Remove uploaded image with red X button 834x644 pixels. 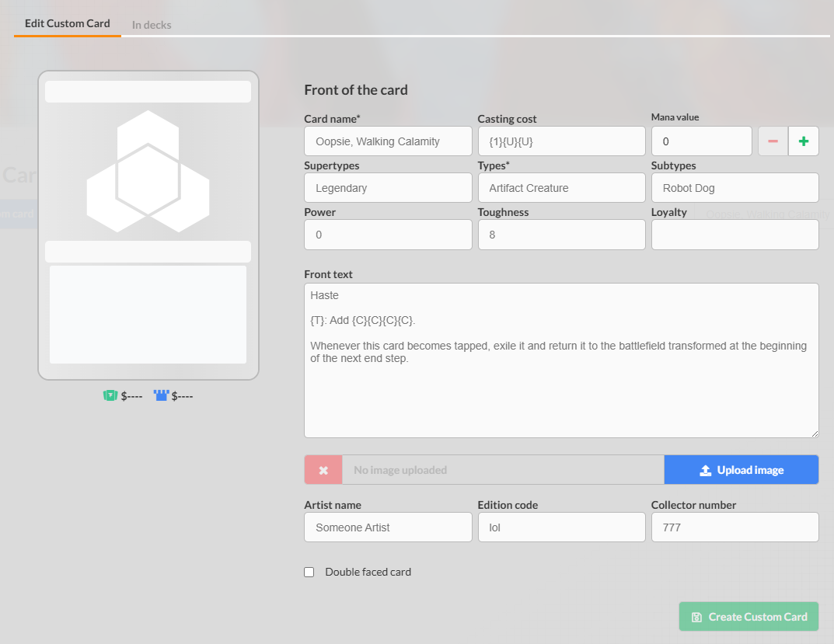tap(323, 470)
